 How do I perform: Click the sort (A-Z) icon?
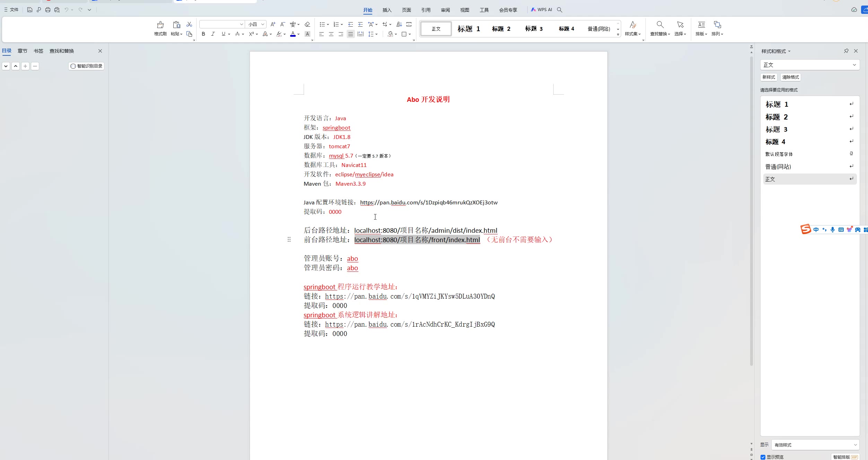[399, 24]
